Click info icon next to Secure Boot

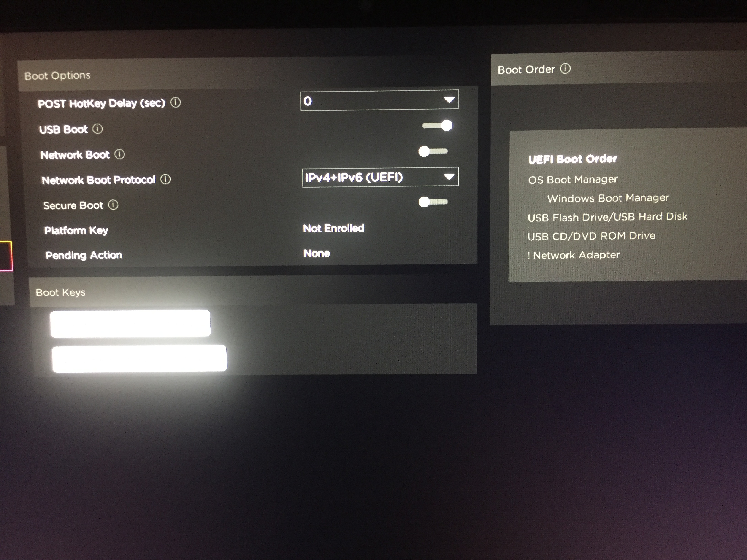[113, 205]
